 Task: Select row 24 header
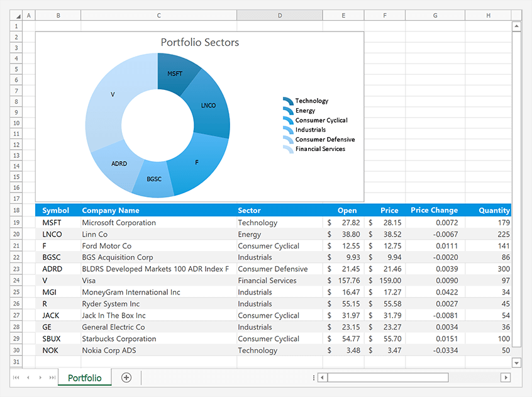click(15, 281)
